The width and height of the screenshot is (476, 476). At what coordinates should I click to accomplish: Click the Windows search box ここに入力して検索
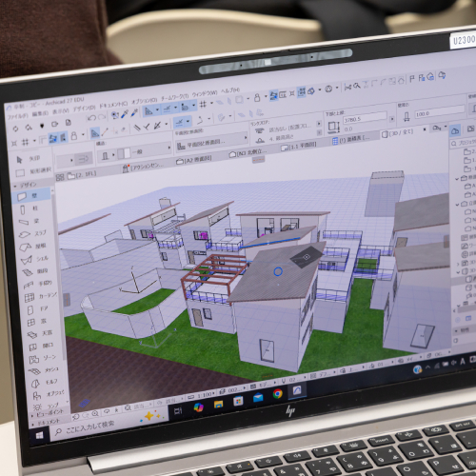(90, 426)
